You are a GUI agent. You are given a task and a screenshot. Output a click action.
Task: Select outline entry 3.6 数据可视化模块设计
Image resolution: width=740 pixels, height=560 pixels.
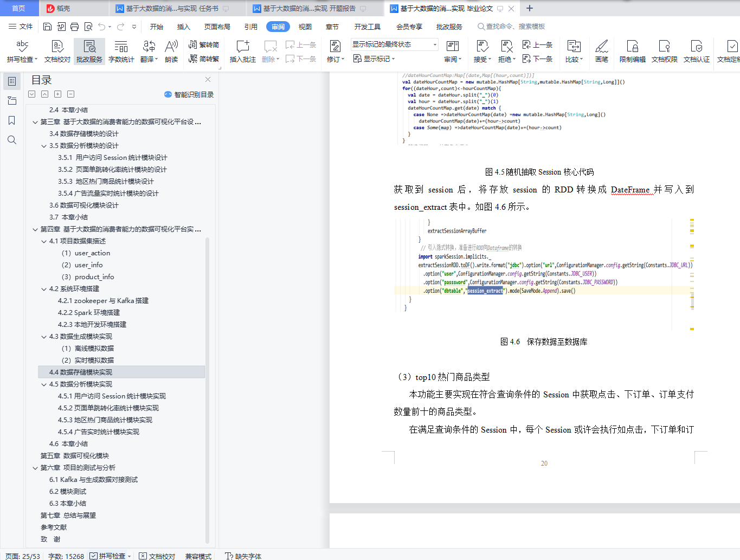(x=84, y=205)
